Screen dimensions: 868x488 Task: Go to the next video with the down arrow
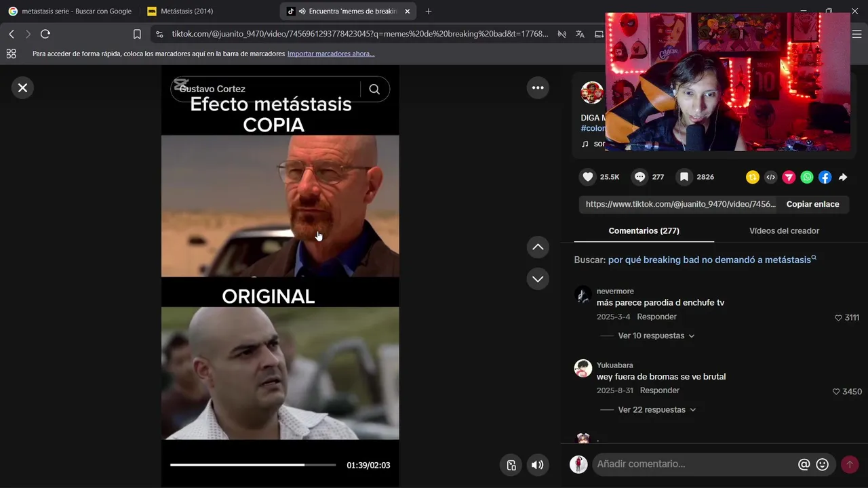coord(538,279)
